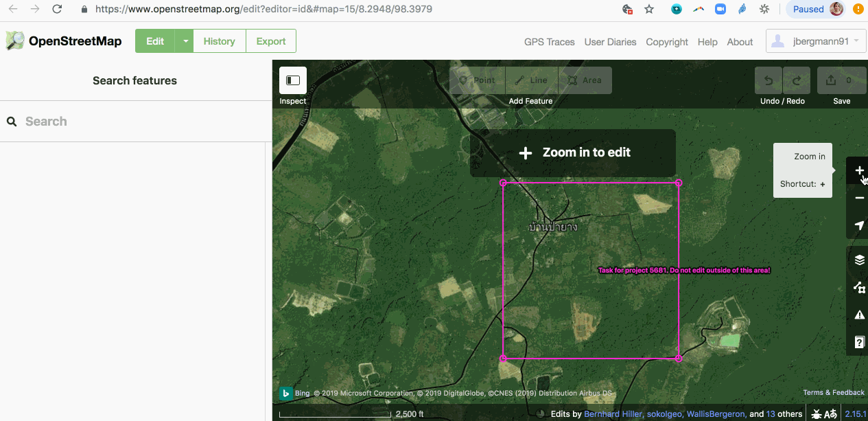Click the Save upload button

[x=841, y=80]
